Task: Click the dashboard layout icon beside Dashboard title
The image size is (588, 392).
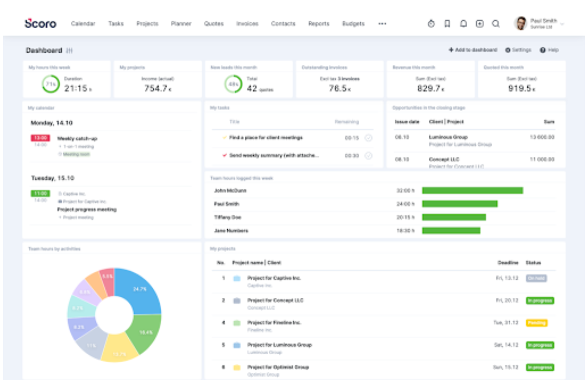Action: click(x=70, y=50)
